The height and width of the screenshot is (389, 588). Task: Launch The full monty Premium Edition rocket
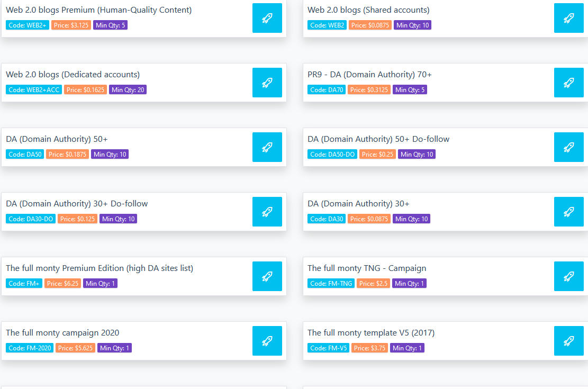267,276
